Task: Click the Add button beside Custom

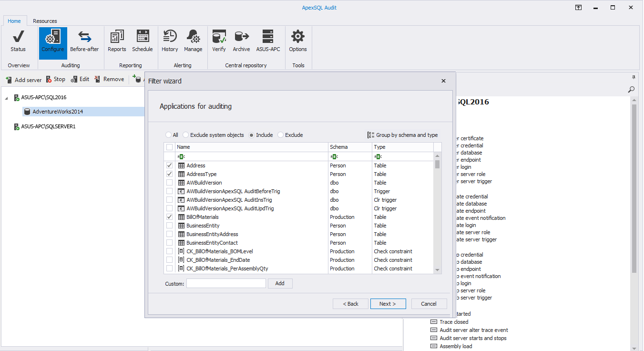Action: (x=280, y=283)
